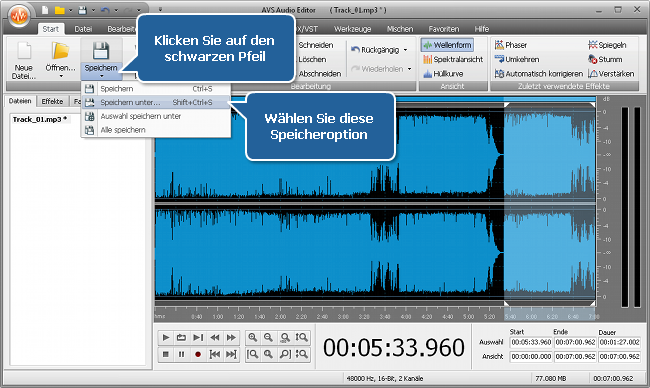Click the large Öffnen folder icon
Screen dimensions: 650x388
61,51
